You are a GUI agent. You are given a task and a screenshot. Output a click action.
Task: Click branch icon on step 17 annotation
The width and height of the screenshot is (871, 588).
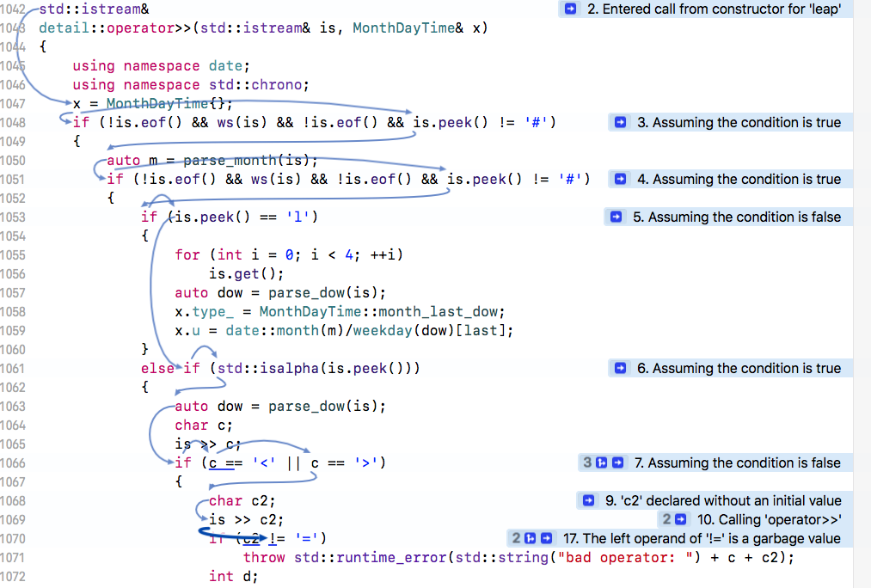[x=530, y=538]
